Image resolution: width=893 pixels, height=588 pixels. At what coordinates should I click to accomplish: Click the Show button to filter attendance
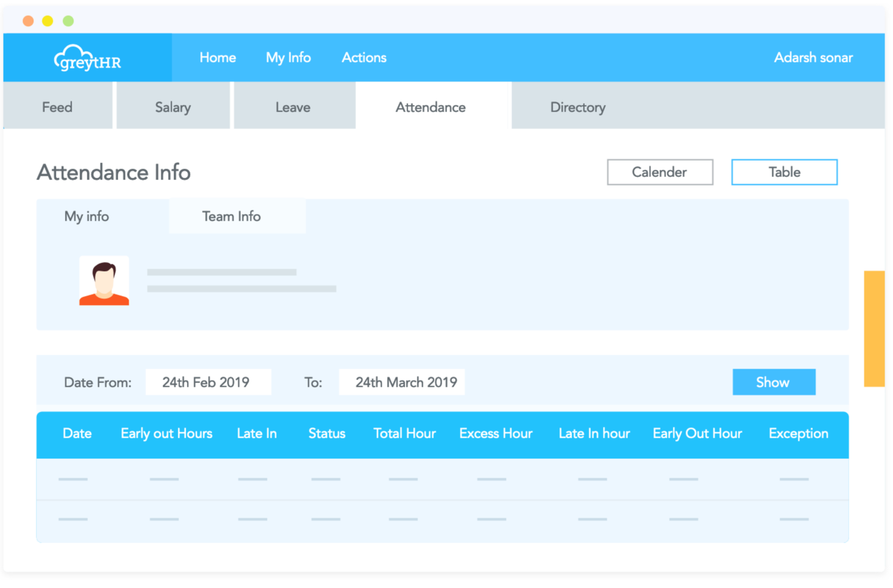(773, 382)
